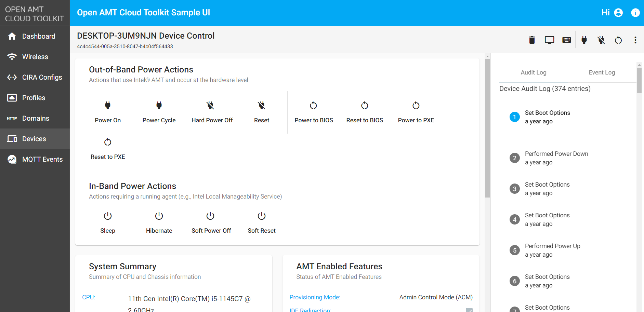Click toolbar restart icon

[x=618, y=40]
